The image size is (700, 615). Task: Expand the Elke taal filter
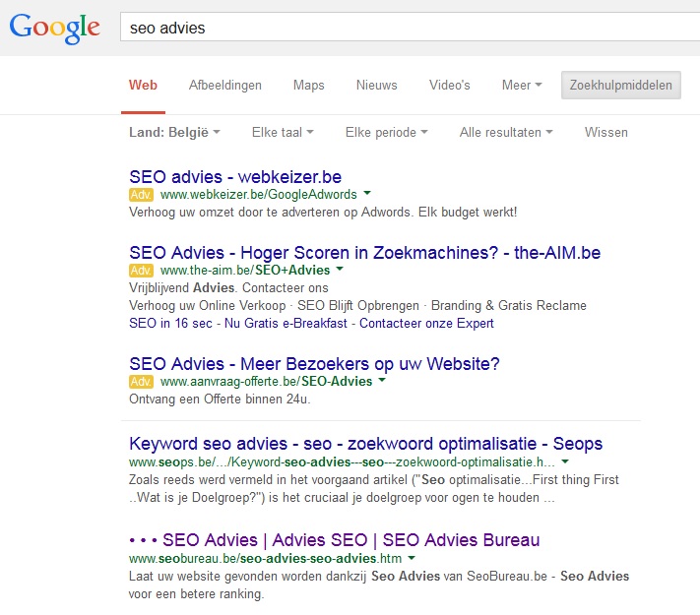click(283, 133)
